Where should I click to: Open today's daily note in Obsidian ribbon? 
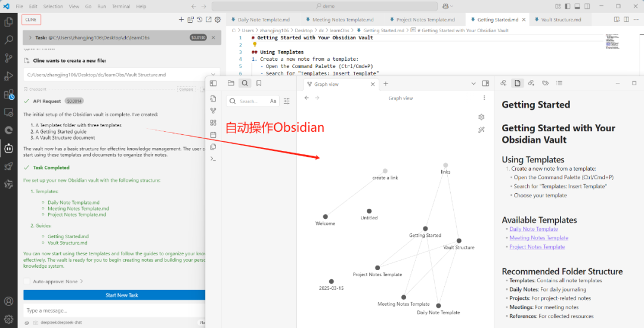point(213,135)
